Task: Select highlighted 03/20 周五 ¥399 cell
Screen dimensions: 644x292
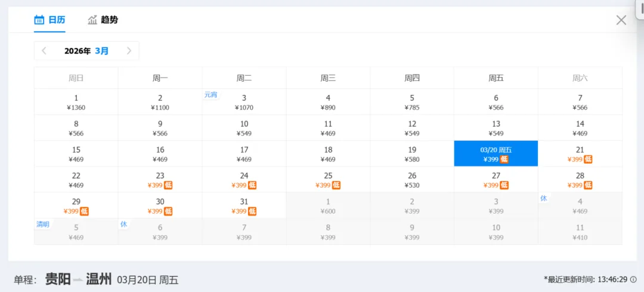Action: pyautogui.click(x=496, y=154)
